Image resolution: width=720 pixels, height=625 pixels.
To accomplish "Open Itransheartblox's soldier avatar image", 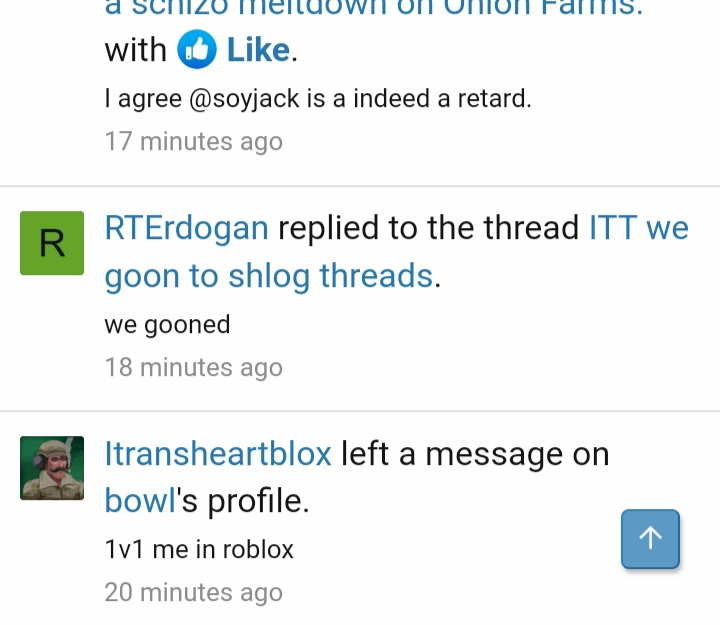I will (52, 468).
